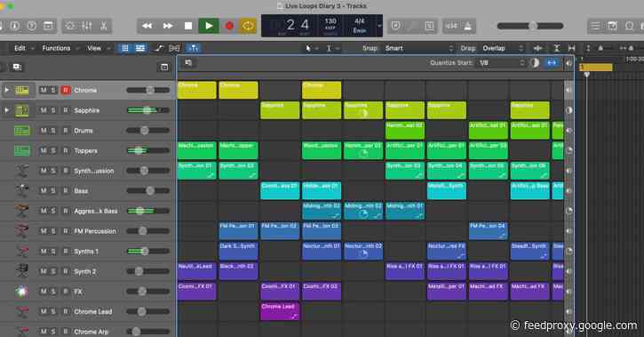The image size is (644, 337).
Task: Solo the Bass track
Action: [53, 190]
